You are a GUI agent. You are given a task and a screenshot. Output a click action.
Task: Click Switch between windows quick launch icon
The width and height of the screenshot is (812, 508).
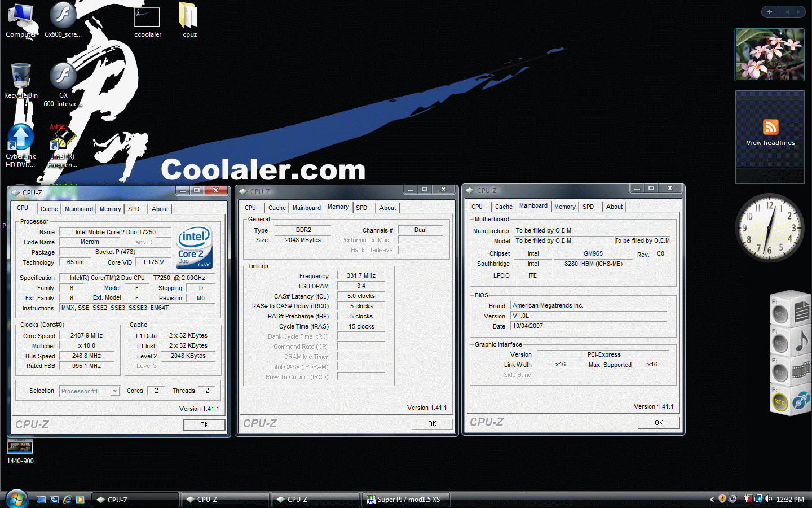tap(54, 500)
